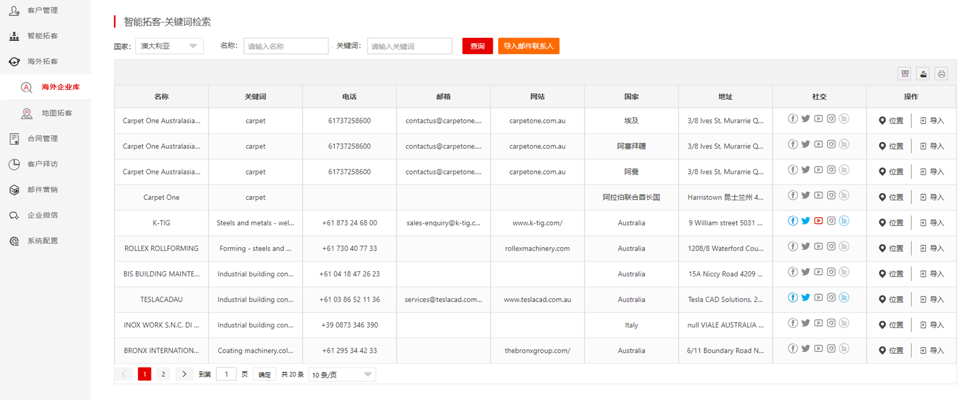Focus the page number jump input
This screenshot has width=980, height=400.
tap(226, 374)
